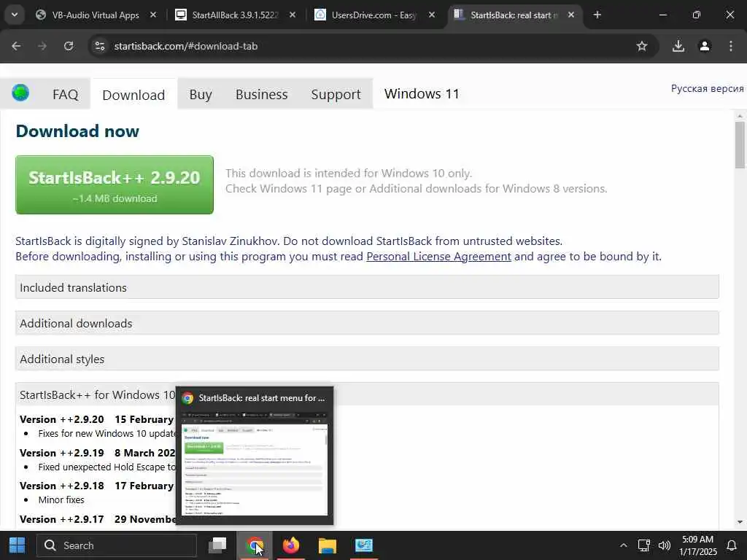
Task: Click the 'Download now' heading
Action: pos(77,131)
